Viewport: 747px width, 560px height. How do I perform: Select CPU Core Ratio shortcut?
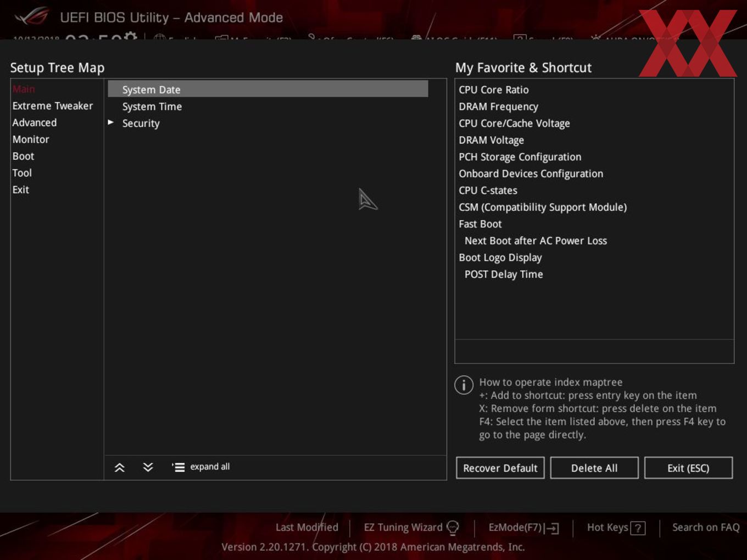(494, 89)
